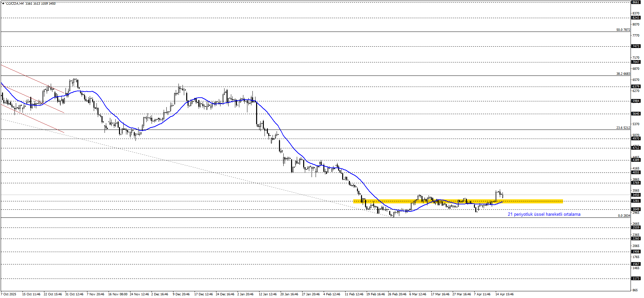This screenshot has width=644, height=298.
Task: Click the 12 Jan 12:46 time label
Action: tap(268, 294)
